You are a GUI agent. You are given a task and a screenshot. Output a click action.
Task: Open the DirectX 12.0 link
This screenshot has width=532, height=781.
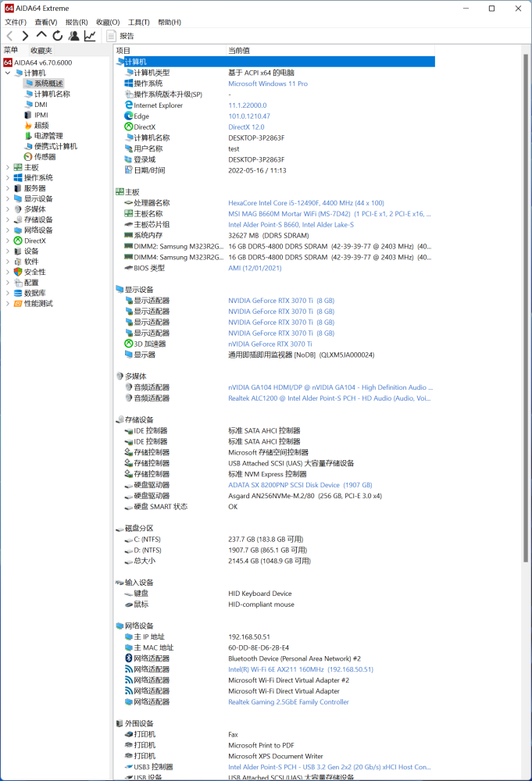[246, 127]
